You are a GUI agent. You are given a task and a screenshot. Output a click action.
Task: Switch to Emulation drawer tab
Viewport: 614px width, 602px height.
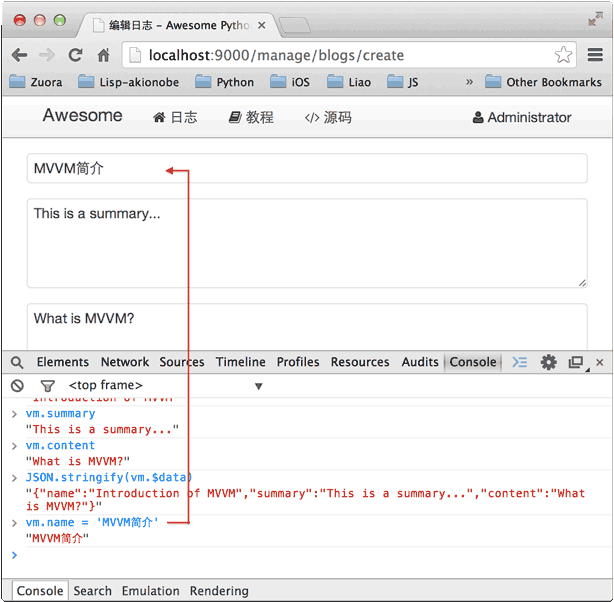[150, 591]
